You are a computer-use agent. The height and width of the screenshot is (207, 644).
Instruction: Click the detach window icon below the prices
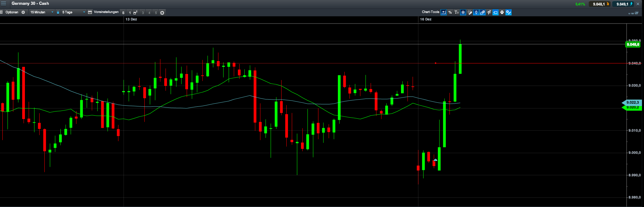click(x=636, y=13)
